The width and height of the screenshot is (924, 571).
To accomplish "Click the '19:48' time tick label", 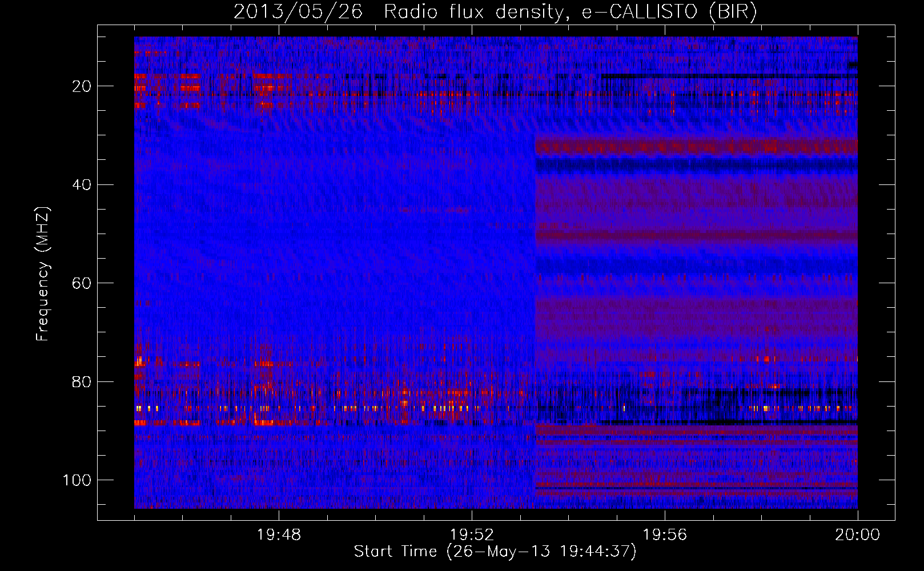I will point(279,535).
